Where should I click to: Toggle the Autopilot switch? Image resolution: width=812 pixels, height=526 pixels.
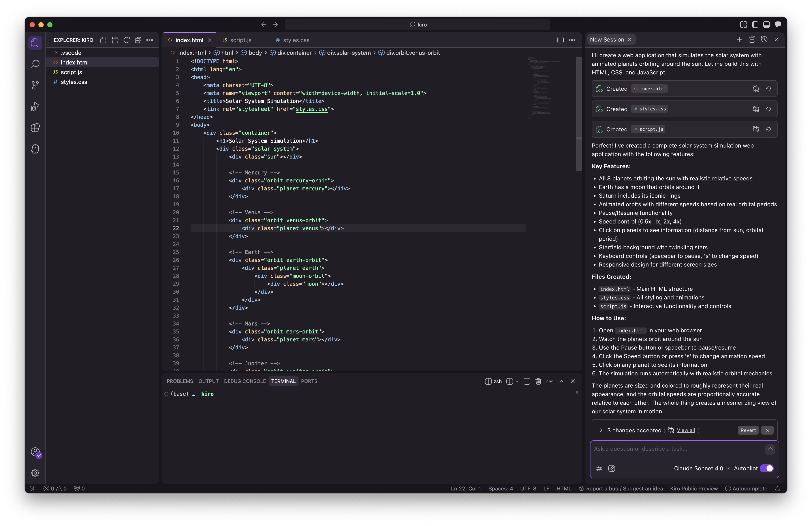click(767, 468)
